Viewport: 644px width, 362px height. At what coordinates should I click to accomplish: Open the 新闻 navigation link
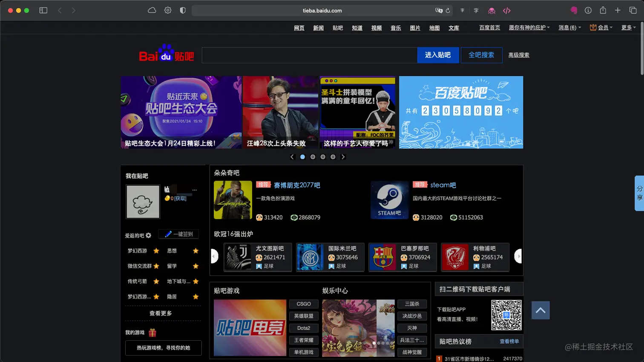point(319,28)
